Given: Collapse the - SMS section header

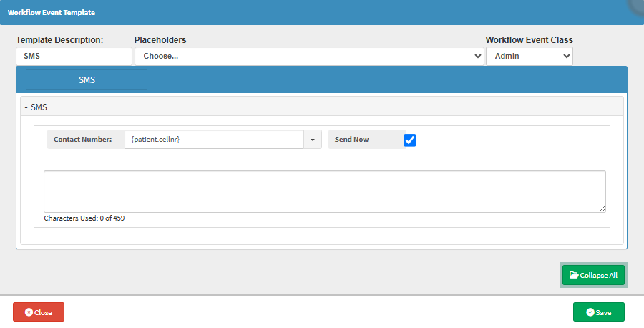Looking at the screenshot, I should tap(321, 107).
